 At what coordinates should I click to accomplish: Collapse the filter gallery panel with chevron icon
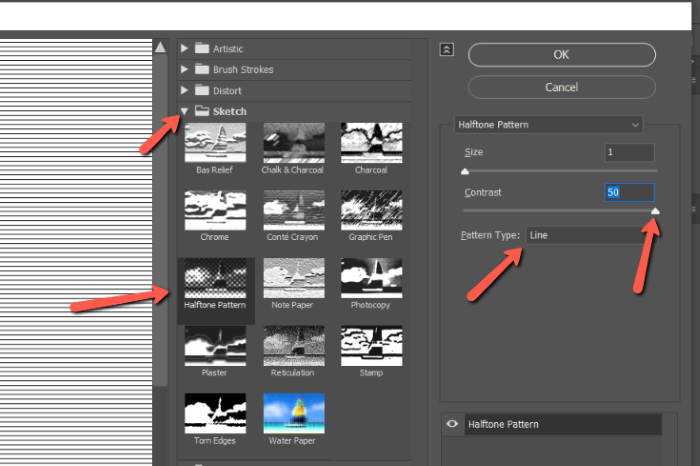(446, 49)
